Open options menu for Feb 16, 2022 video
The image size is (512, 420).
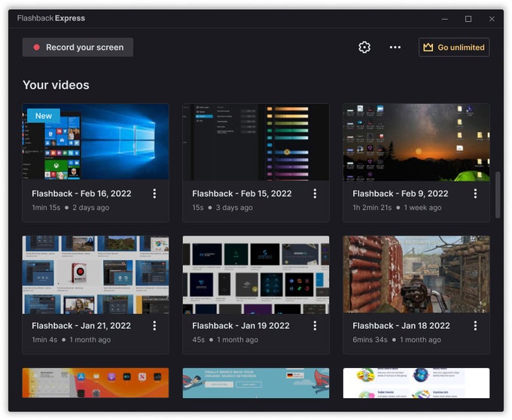click(x=154, y=193)
